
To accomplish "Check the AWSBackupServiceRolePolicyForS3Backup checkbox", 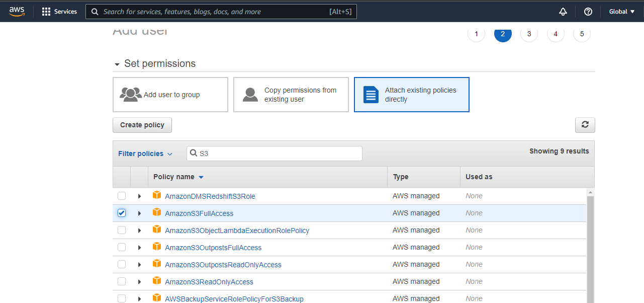I will coord(122,298).
